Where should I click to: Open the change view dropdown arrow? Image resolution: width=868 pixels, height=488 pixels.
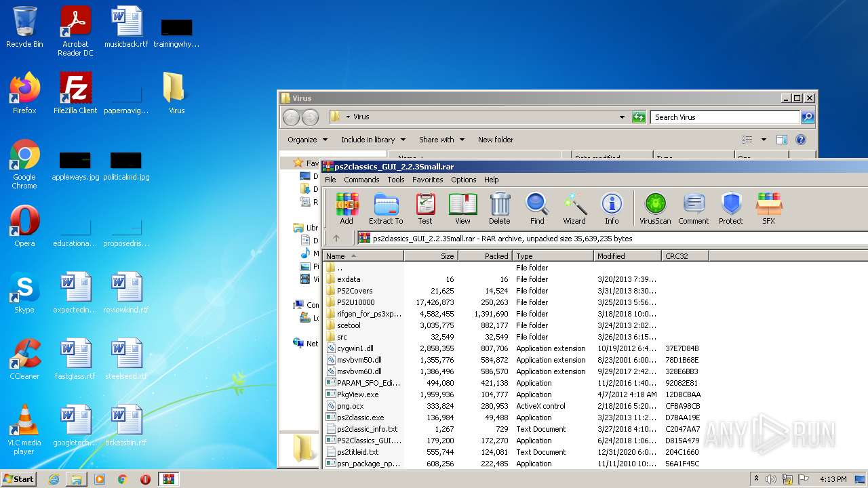(x=764, y=140)
